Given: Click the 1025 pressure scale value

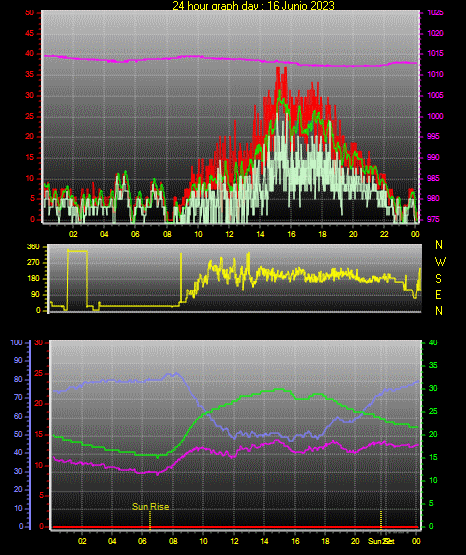Looking at the screenshot, I should click(435, 12).
